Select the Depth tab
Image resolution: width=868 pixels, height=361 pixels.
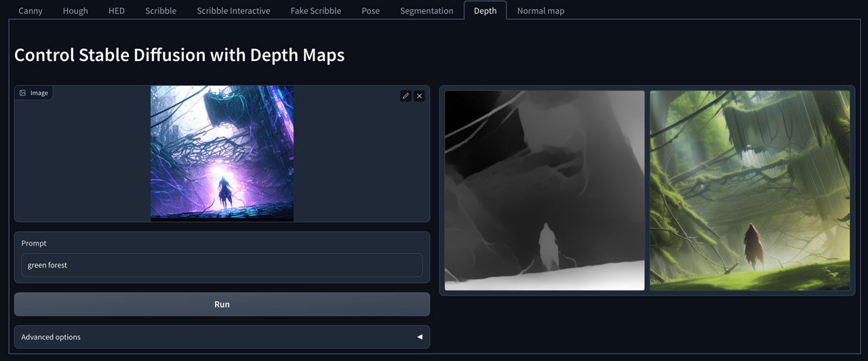486,11
